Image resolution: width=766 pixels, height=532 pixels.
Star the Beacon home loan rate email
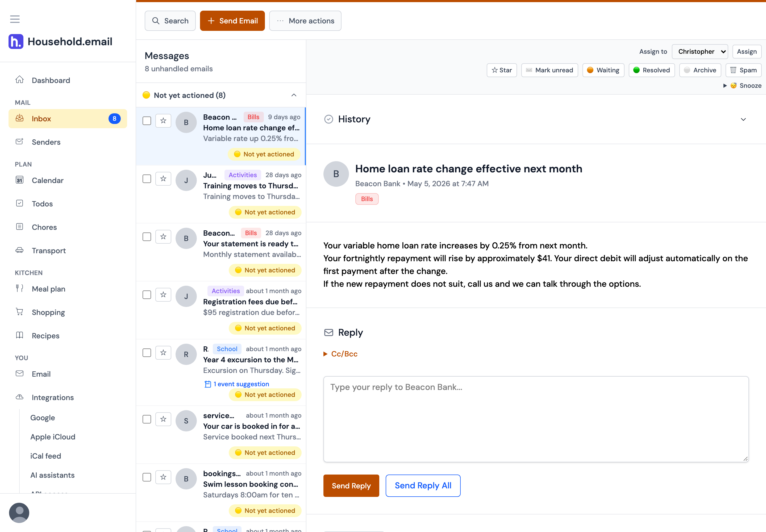(x=163, y=121)
